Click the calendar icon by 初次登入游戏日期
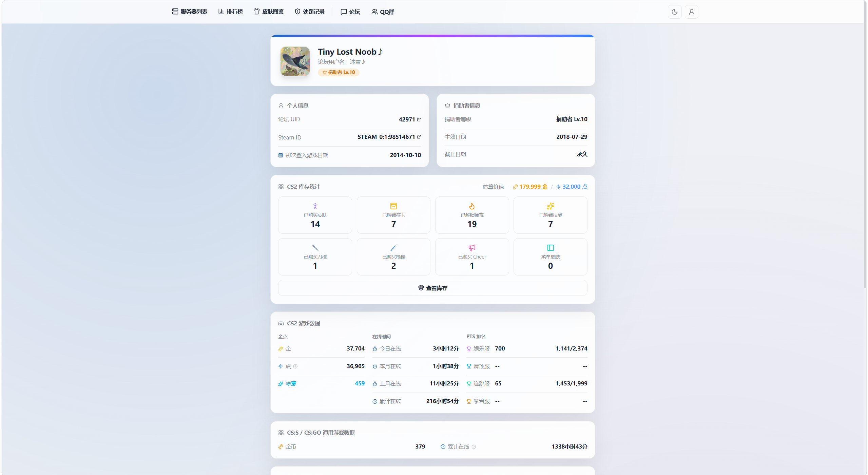This screenshot has height=475, width=868. point(281,155)
